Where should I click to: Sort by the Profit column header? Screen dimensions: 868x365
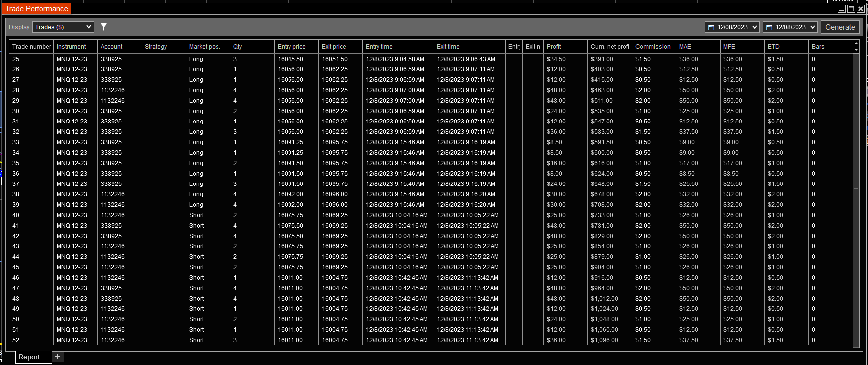[x=566, y=47]
